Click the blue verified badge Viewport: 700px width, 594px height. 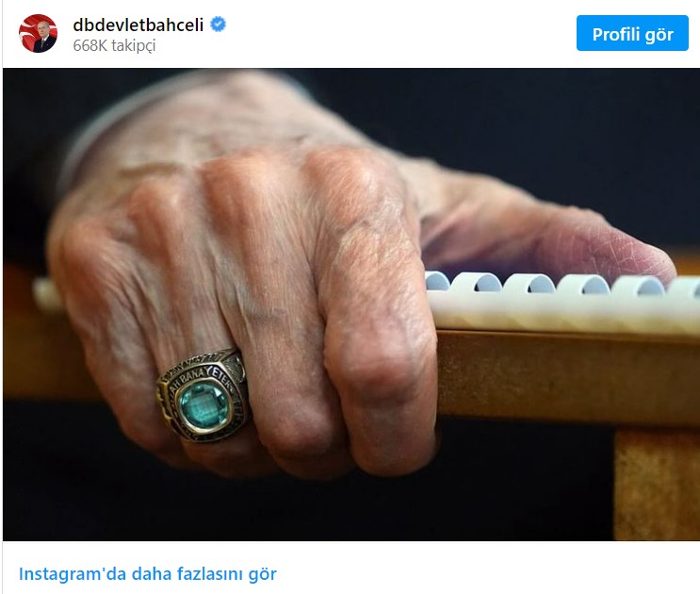(218, 25)
